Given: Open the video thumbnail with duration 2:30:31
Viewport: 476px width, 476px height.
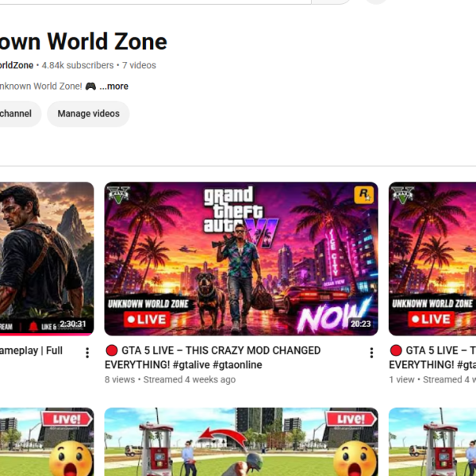Looking at the screenshot, I should [47, 259].
